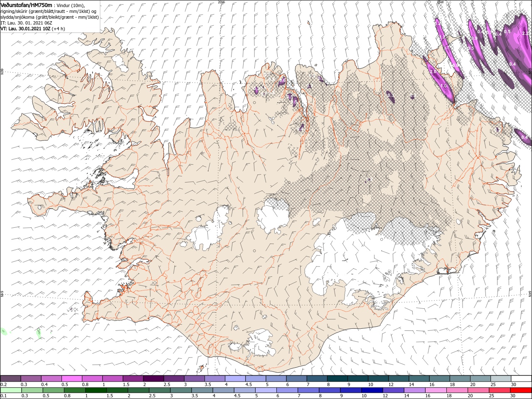Pick the deep navy blue swatch in lower legend
This screenshot has width=532, height=399.
coord(372,390)
